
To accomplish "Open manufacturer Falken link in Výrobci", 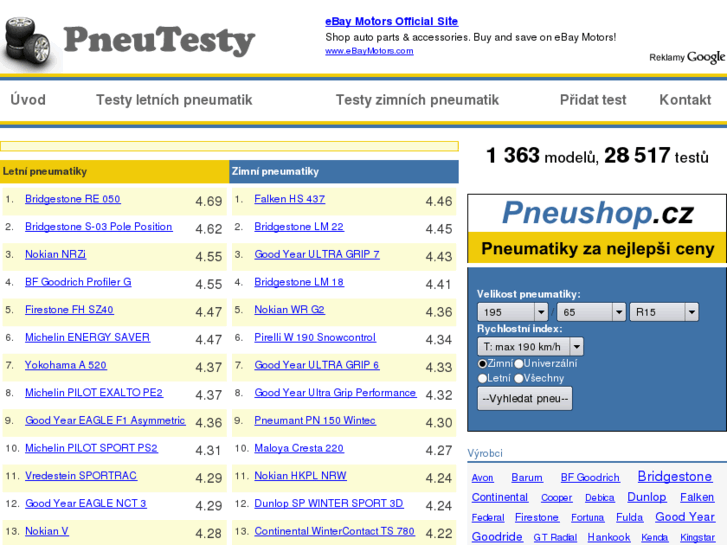I will point(697,497).
